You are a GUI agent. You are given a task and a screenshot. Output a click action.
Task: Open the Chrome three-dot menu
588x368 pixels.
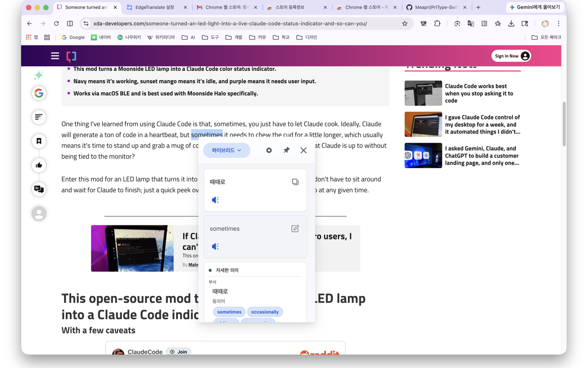[559, 23]
